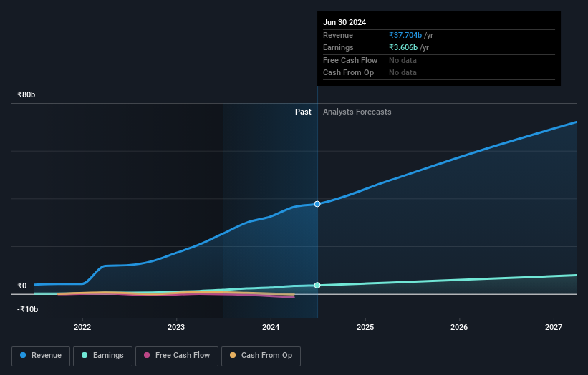588x375 pixels.
Task: Toggle the Revenue legend button
Action: 41,356
